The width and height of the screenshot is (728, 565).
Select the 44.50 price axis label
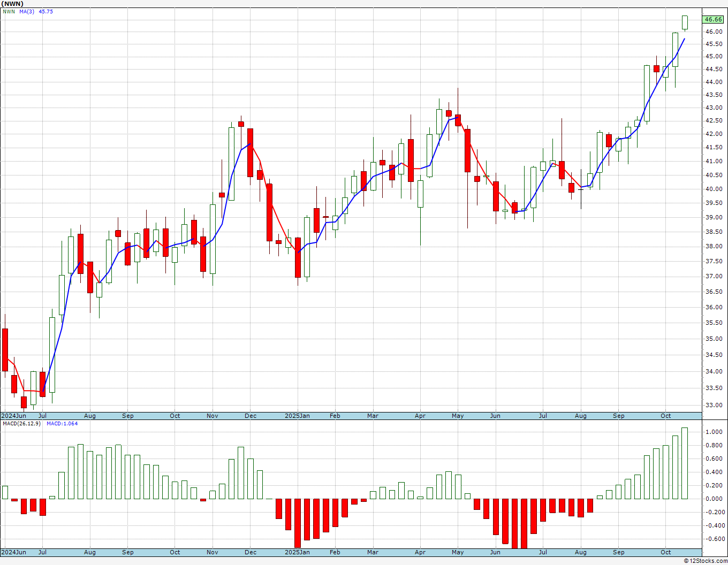[x=714, y=69]
